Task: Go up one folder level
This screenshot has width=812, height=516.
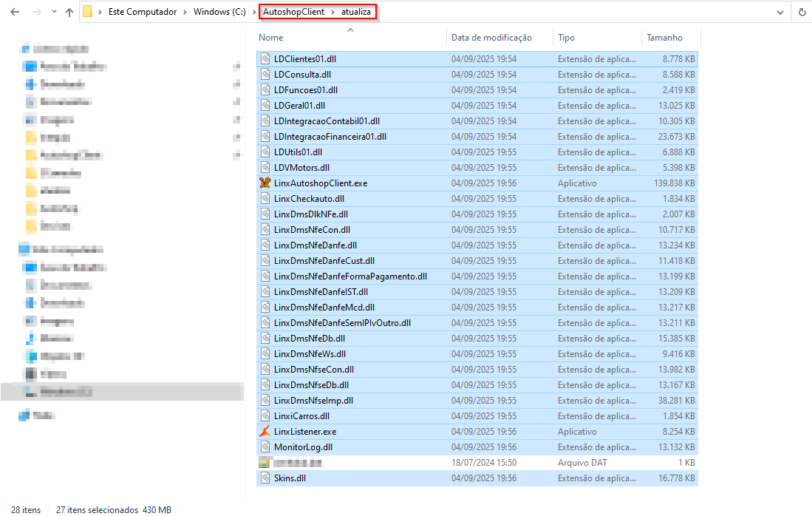Action: (x=69, y=12)
